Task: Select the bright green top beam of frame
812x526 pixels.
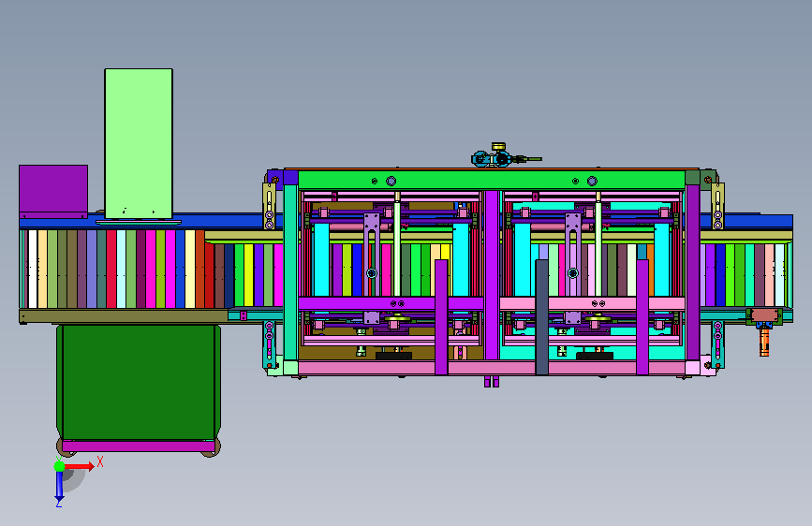Action: click(492, 180)
